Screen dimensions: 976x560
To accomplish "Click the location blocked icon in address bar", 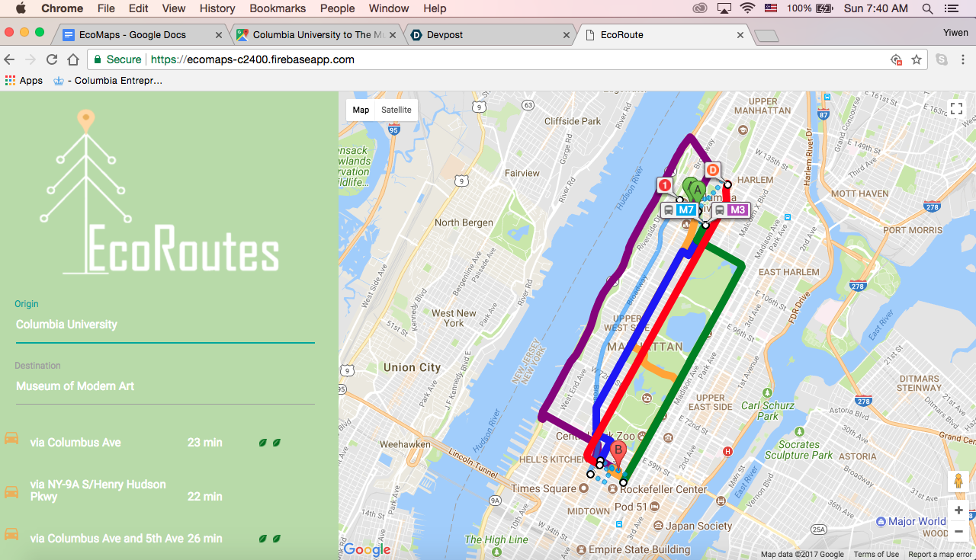I will [x=897, y=59].
